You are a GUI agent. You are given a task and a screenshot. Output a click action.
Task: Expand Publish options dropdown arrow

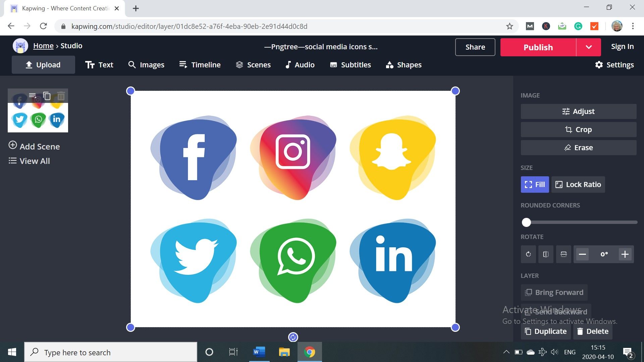589,47
